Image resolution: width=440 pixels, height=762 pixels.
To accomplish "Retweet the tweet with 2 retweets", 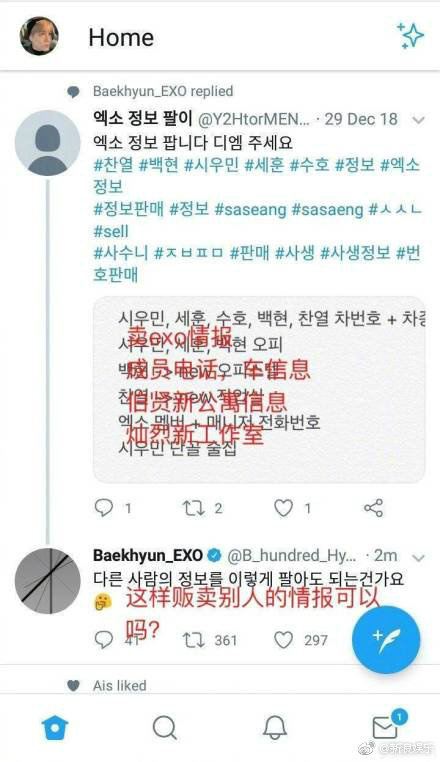I will coord(193,508).
